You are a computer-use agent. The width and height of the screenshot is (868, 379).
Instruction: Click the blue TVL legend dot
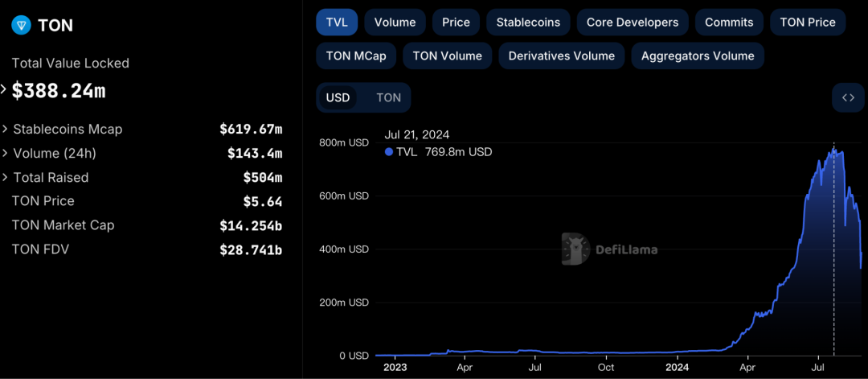[x=389, y=151]
